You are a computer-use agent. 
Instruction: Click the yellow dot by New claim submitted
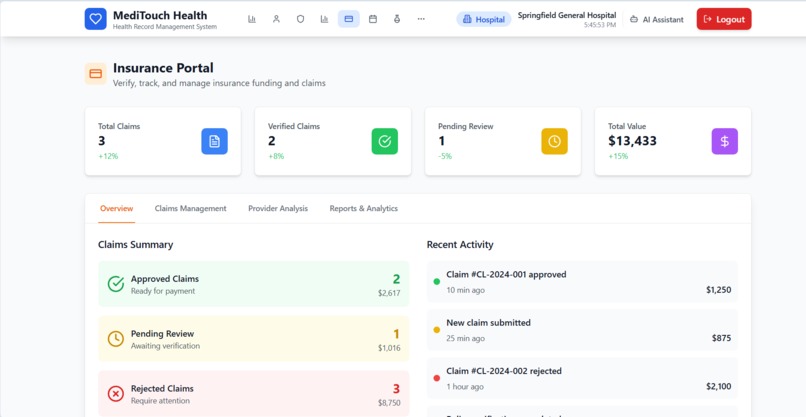coord(437,330)
